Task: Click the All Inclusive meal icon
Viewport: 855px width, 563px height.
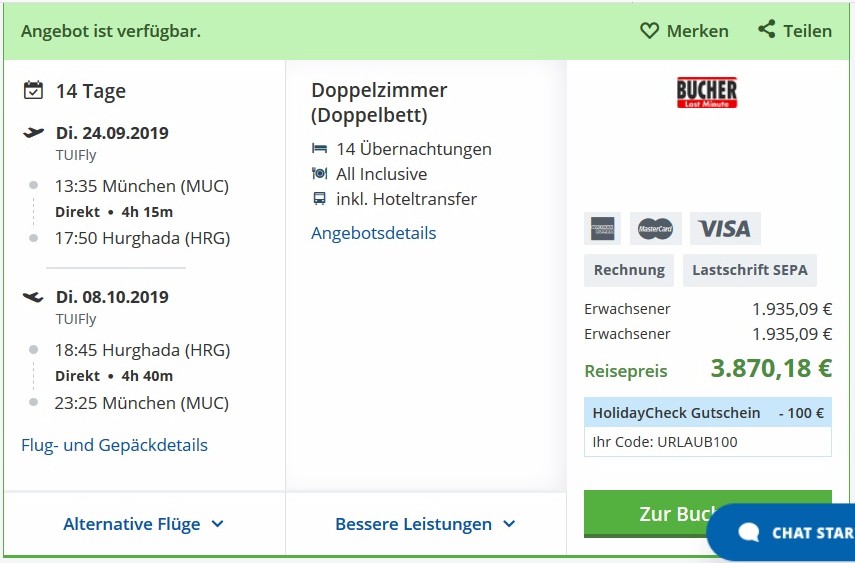Action: 320,174
